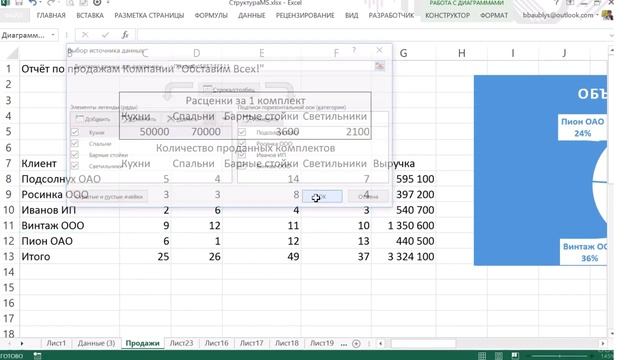This screenshot has height=360, width=640.
Task: Open the КОНСТРУКТОР chart tools tab
Action: click(447, 16)
